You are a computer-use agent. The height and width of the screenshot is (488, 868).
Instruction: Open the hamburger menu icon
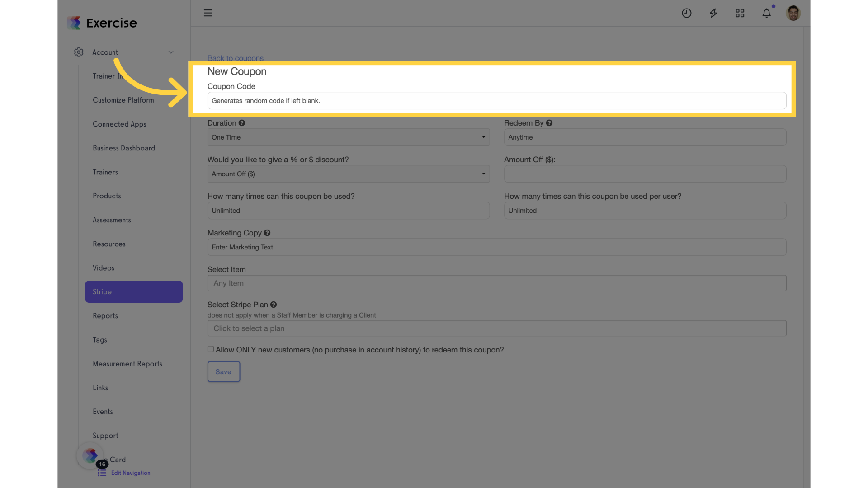208,13
